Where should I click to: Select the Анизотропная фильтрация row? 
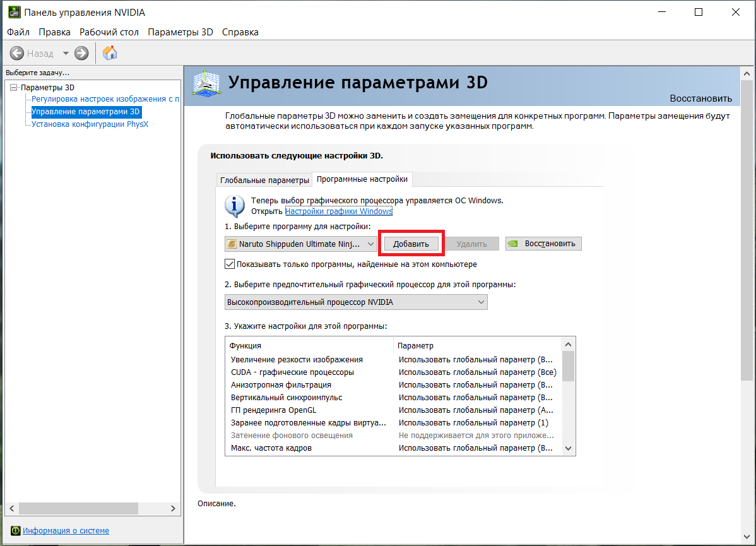click(x=393, y=384)
